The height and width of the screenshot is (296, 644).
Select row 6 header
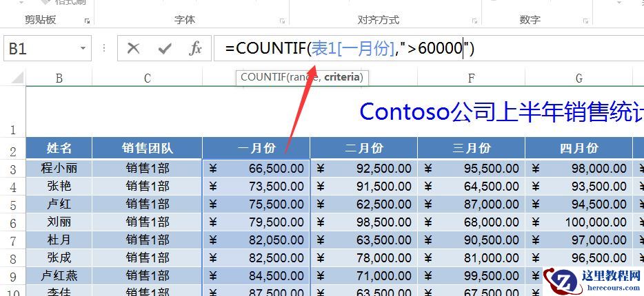(12, 222)
